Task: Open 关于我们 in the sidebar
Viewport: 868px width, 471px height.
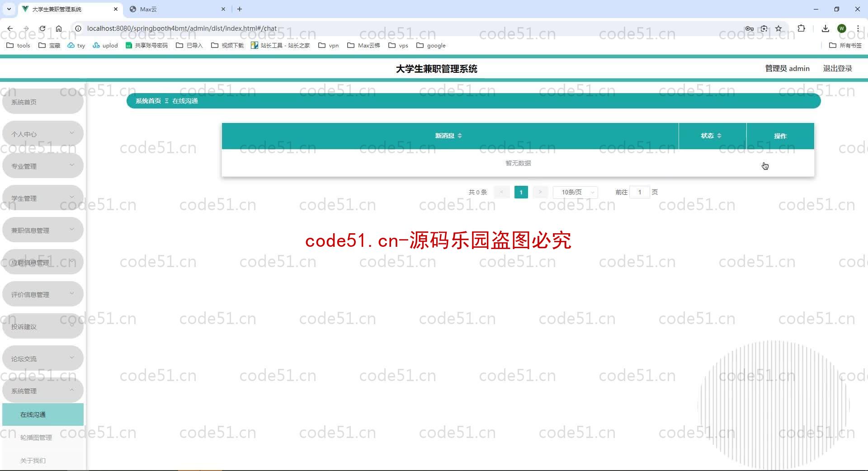Action: pos(43,460)
